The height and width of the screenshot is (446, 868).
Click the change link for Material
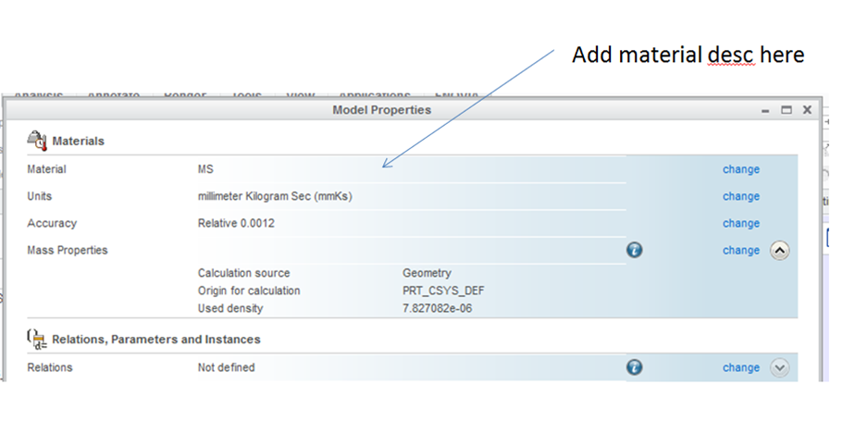(740, 169)
